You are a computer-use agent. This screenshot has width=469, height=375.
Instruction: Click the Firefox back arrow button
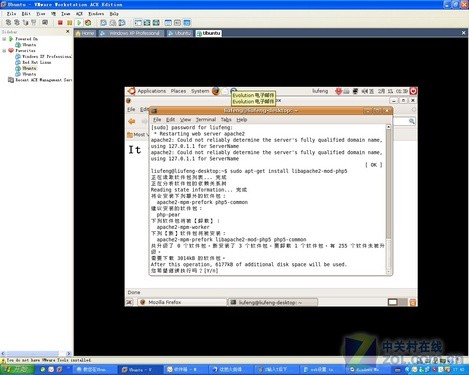coord(132,121)
